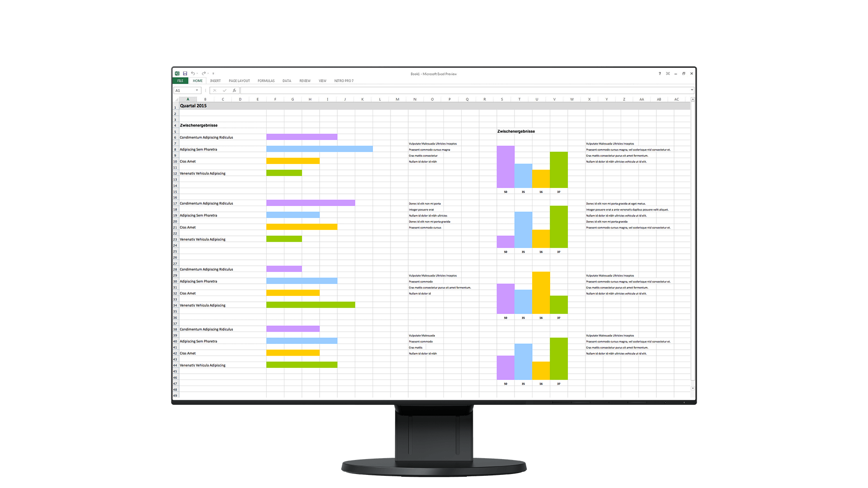Click tall green column in second chart
The height and width of the screenshot is (488, 868).
click(x=559, y=227)
